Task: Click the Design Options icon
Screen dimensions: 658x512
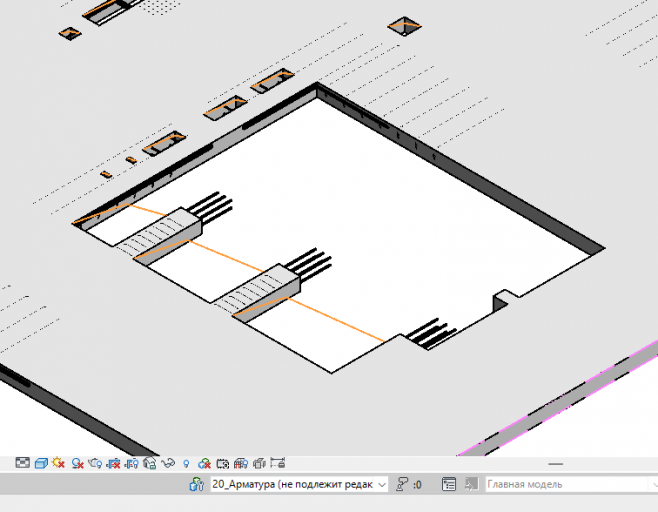Action: coord(449,484)
